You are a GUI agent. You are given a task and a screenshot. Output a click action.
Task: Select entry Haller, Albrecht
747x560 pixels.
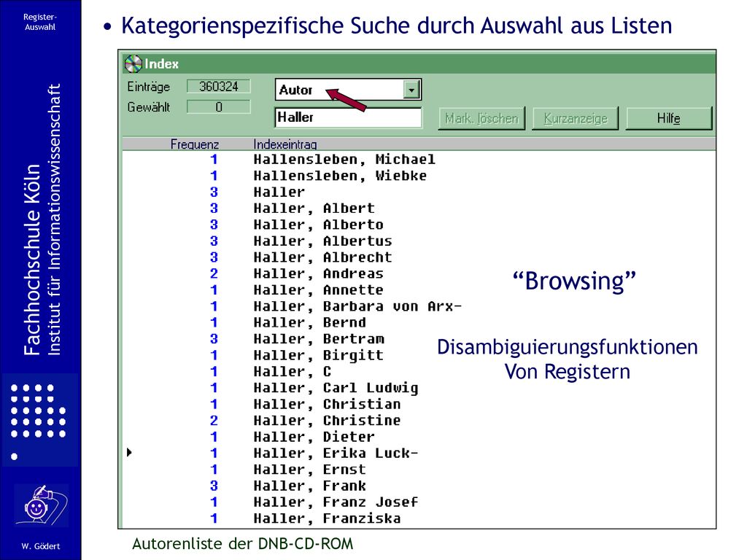tap(322, 257)
